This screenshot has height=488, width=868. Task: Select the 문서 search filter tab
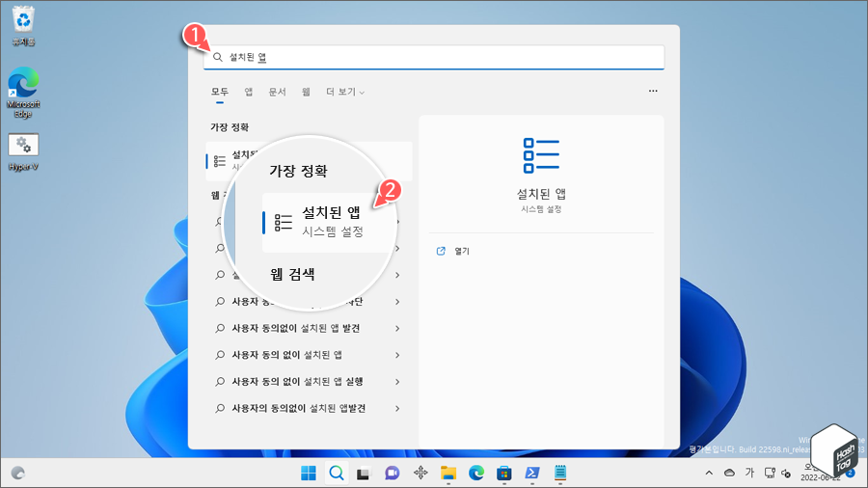tap(278, 92)
